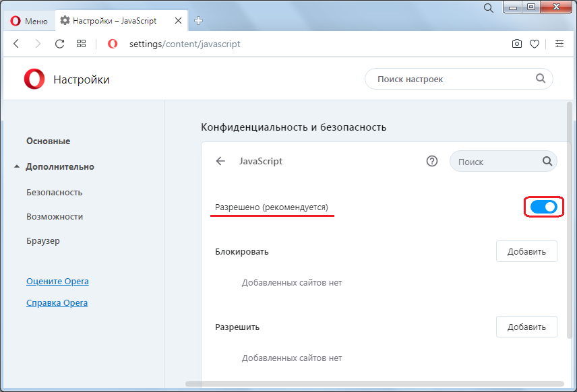Open JavaScript help question icon
This screenshot has width=577, height=392.
click(x=432, y=161)
